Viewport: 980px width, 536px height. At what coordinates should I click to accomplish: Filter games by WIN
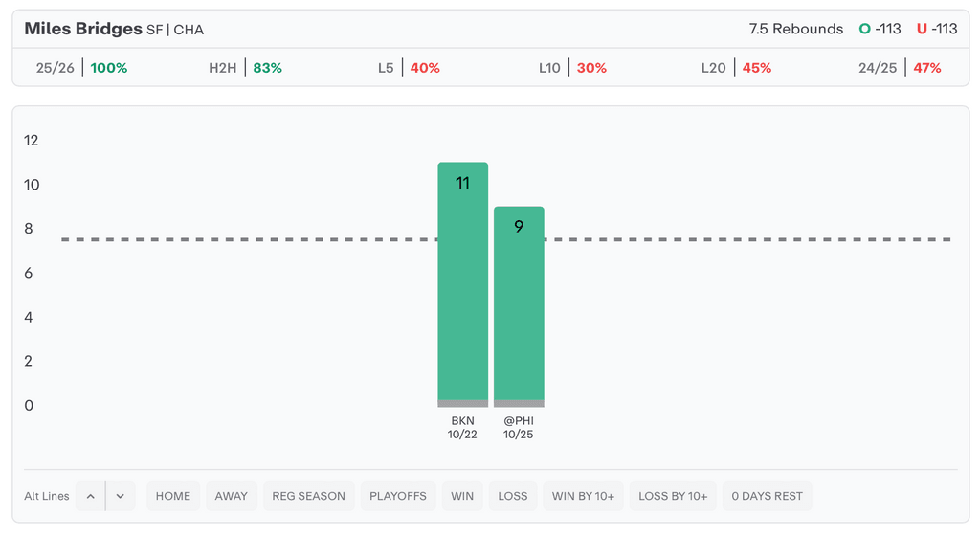point(462,496)
